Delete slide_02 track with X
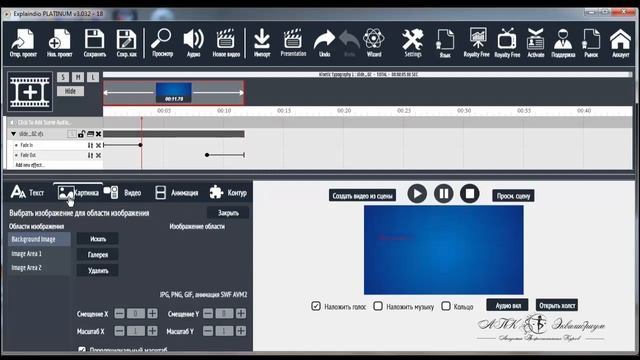Image resolution: width=640 pixels, height=360 pixels. 98,134
